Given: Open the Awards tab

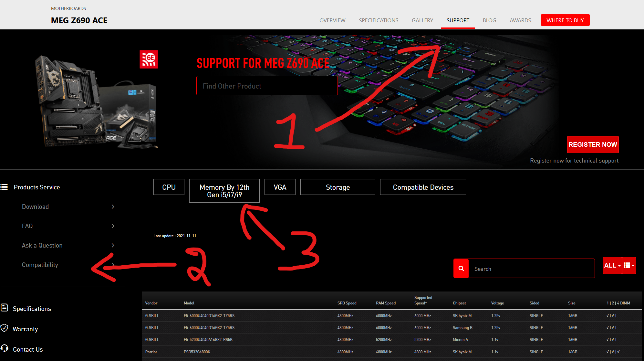Looking at the screenshot, I should 520,20.
